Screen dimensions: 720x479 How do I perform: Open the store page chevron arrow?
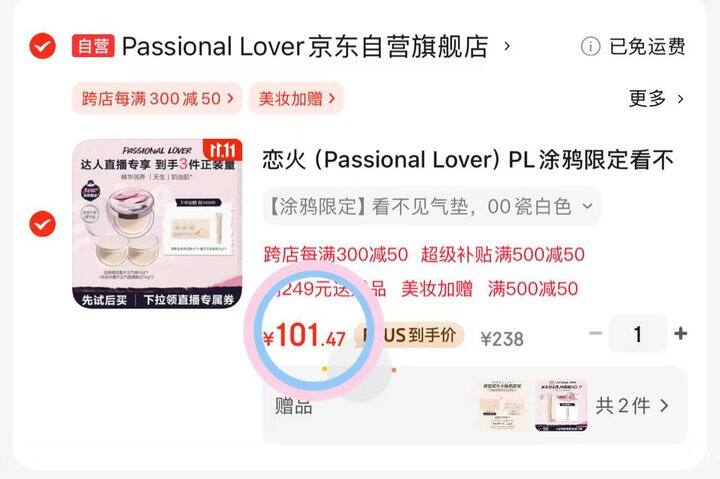coord(507,46)
